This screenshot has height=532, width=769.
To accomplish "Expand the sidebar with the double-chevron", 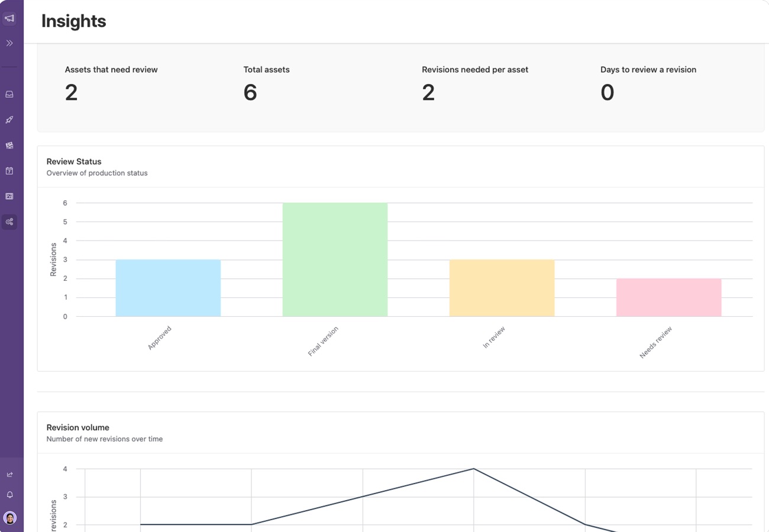I will [x=9, y=43].
